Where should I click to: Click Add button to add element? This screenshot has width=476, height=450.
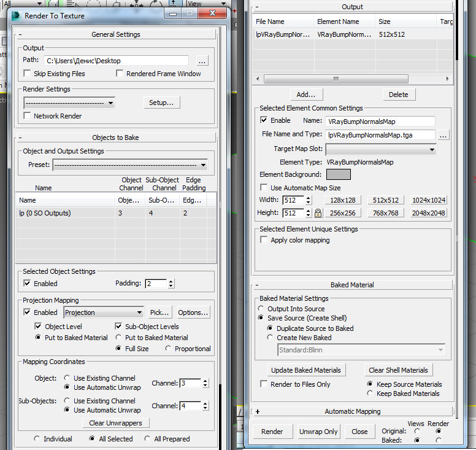click(306, 95)
